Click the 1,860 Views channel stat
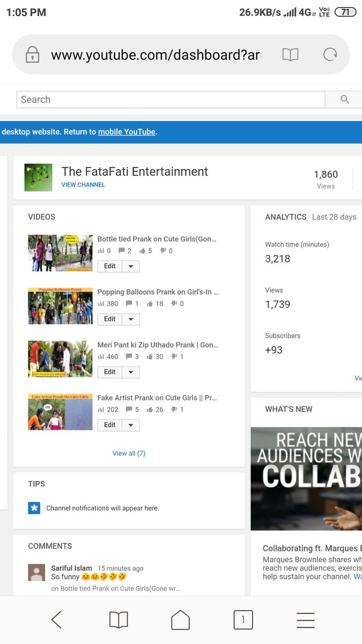This screenshot has height=644, width=362. pyautogui.click(x=326, y=179)
